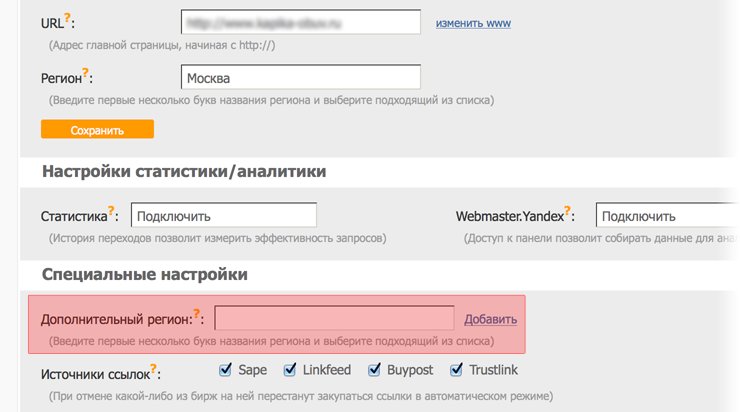Image resolution: width=740 pixels, height=412 pixels.
Task: Toggle the Buypost checkbox
Action: pos(376,370)
